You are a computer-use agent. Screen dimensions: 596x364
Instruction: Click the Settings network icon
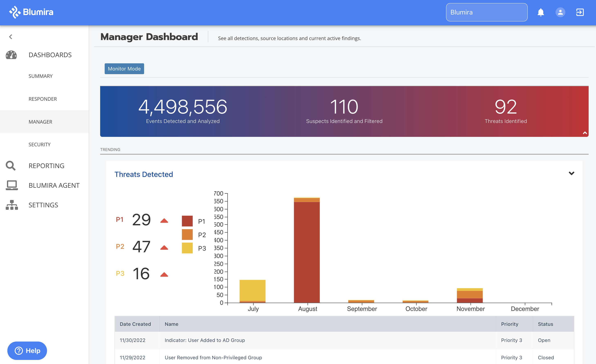tap(12, 205)
